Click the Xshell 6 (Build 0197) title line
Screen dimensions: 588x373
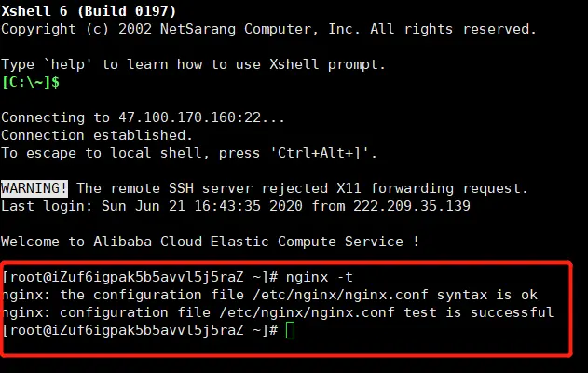coord(89,11)
